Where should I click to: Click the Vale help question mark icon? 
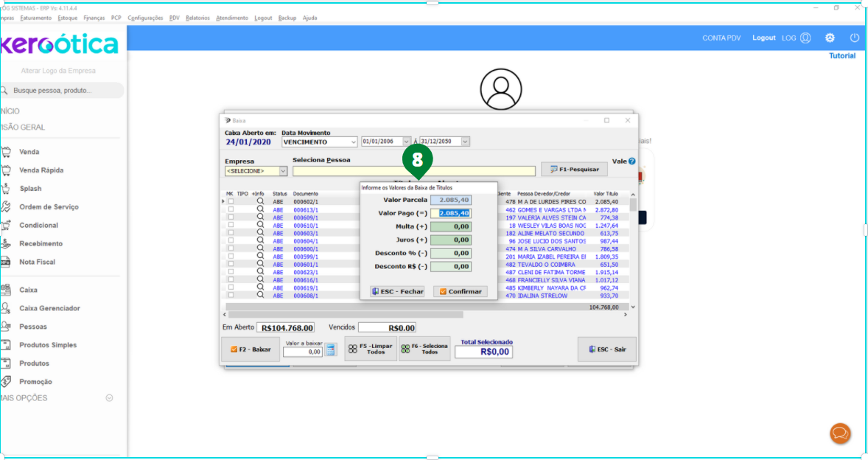tap(631, 161)
